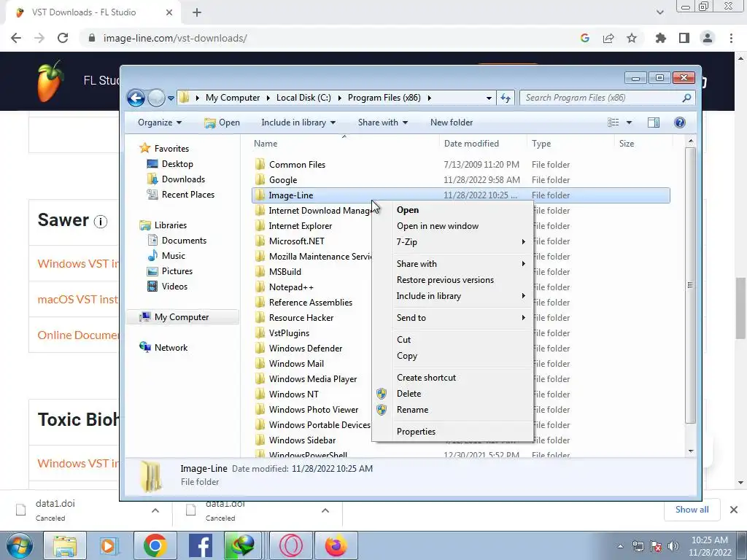Viewport: 747px width, 560px height.
Task: Open the Chrome profile avatar
Action: 708,38
